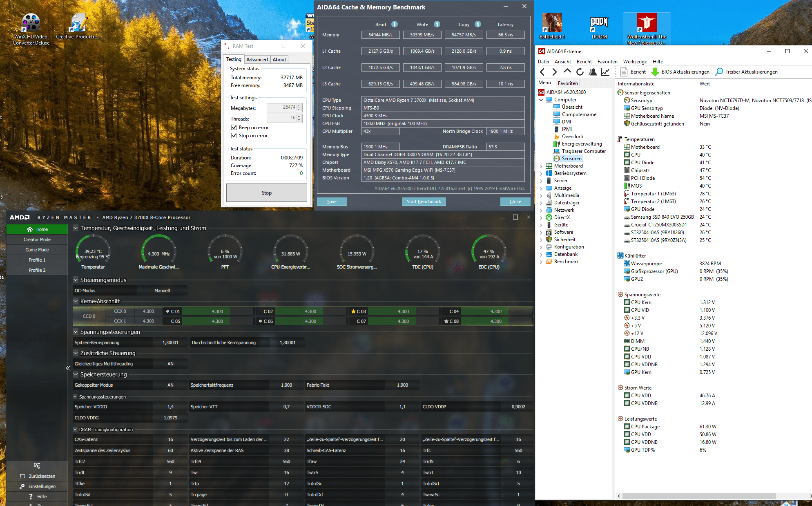Click the Start Benchmark button in AIDA64

424,202
